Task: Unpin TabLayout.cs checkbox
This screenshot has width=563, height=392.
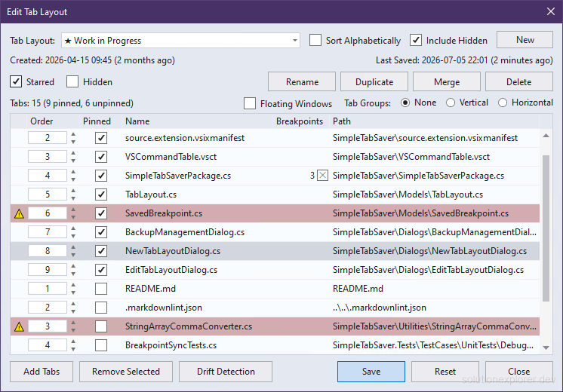Action: [x=101, y=194]
